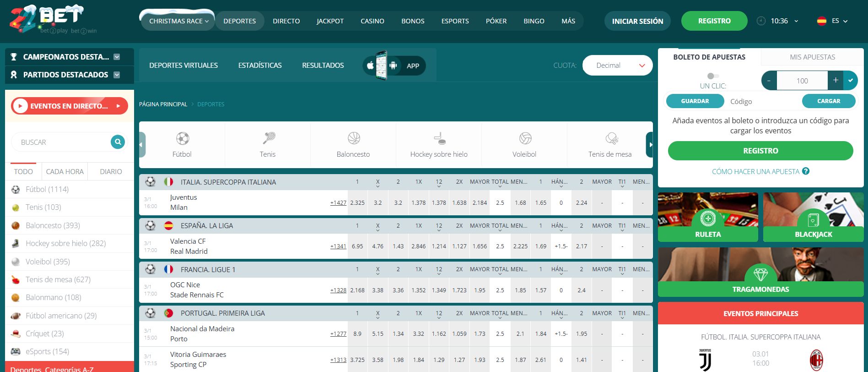868x372 pixels.
Task: Select the Tenis racket icon in carousel
Action: point(268,138)
